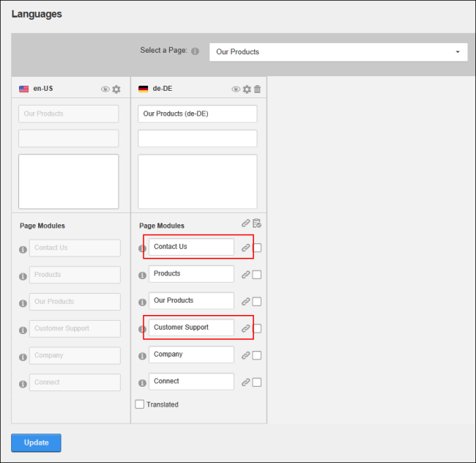This screenshot has width=476, height=463.
Task: Click the settings gear icon for en-US
Action: point(116,89)
